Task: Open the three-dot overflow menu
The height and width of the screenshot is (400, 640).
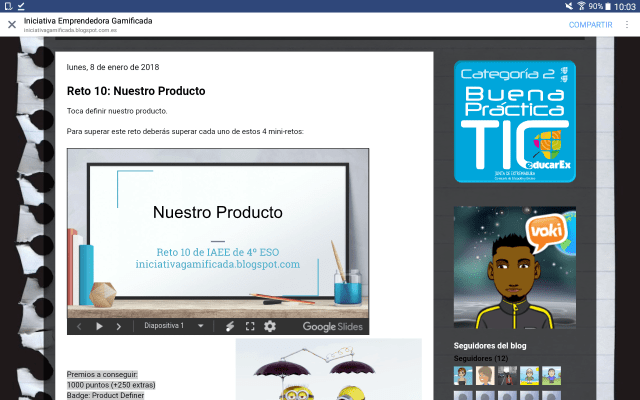Action: point(627,25)
